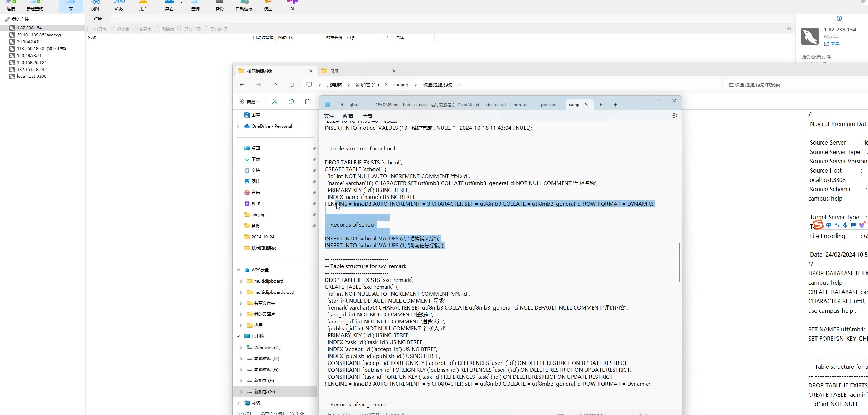This screenshot has height=415, width=868.
Task: Collapse the WPS云盘 tree node
Action: tap(238, 270)
